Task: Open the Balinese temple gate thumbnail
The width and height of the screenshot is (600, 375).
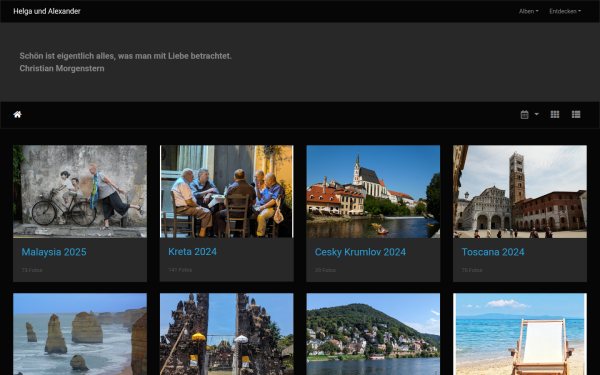Action: pyautogui.click(x=227, y=334)
